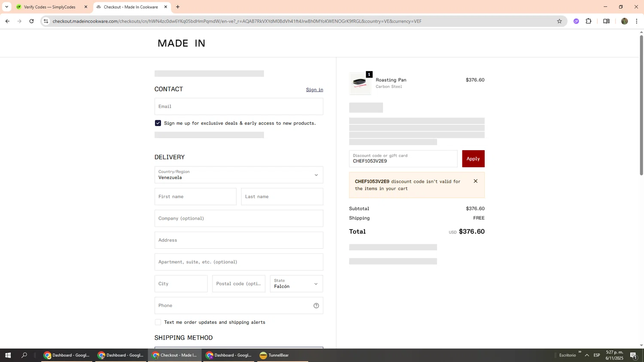The height and width of the screenshot is (362, 644).
Task: Bookmark this page with the star icon
Action: [x=559, y=21]
